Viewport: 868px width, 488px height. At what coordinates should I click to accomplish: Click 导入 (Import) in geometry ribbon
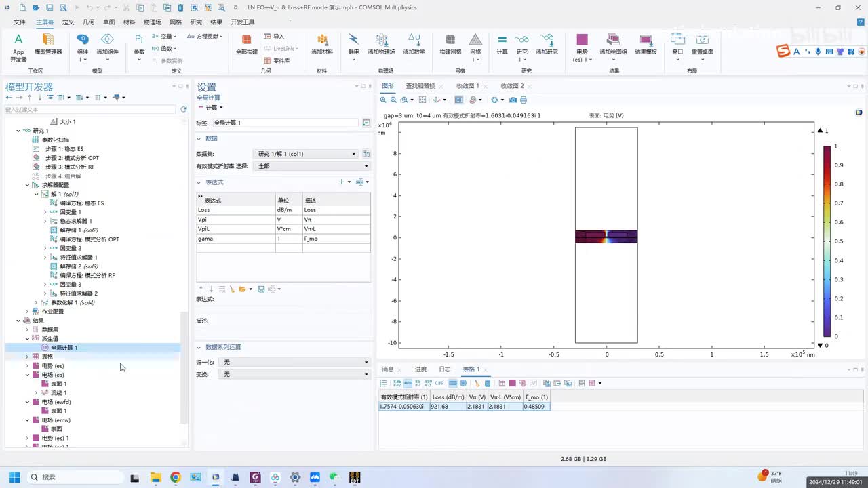pos(274,37)
